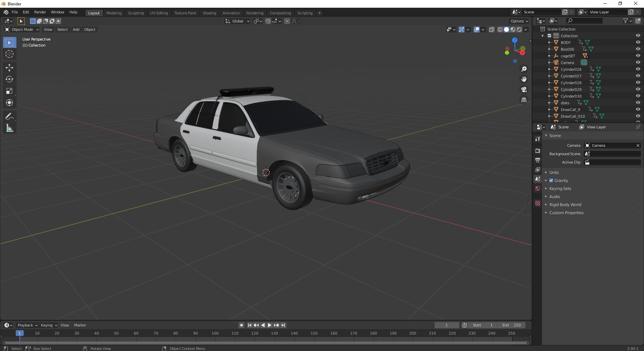Toggle visibility of disks object
This screenshot has height=351, width=644.
(638, 103)
